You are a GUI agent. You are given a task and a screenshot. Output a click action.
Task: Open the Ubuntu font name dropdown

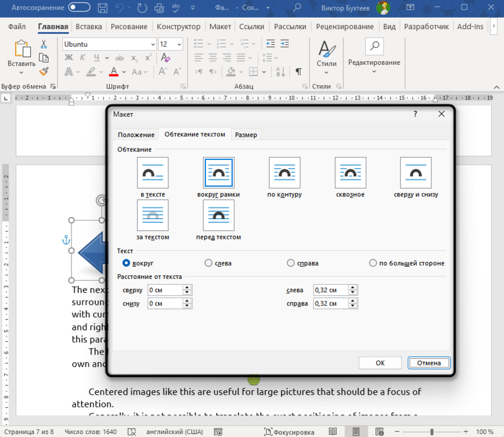153,44
